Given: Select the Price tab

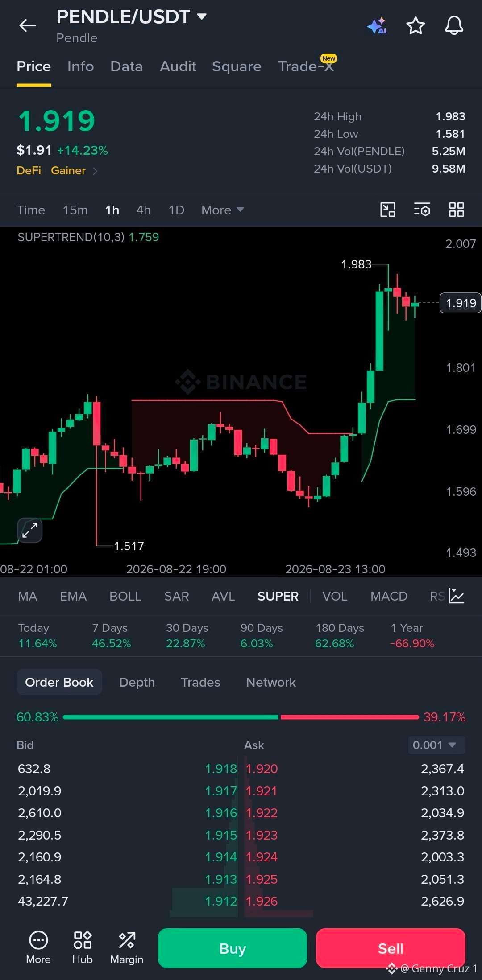Looking at the screenshot, I should pos(33,66).
